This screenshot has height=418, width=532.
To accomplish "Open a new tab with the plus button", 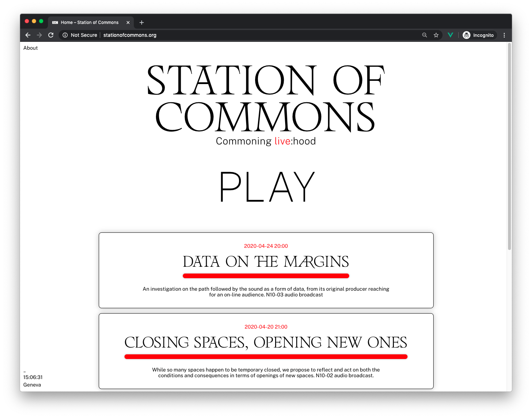I will pos(142,23).
